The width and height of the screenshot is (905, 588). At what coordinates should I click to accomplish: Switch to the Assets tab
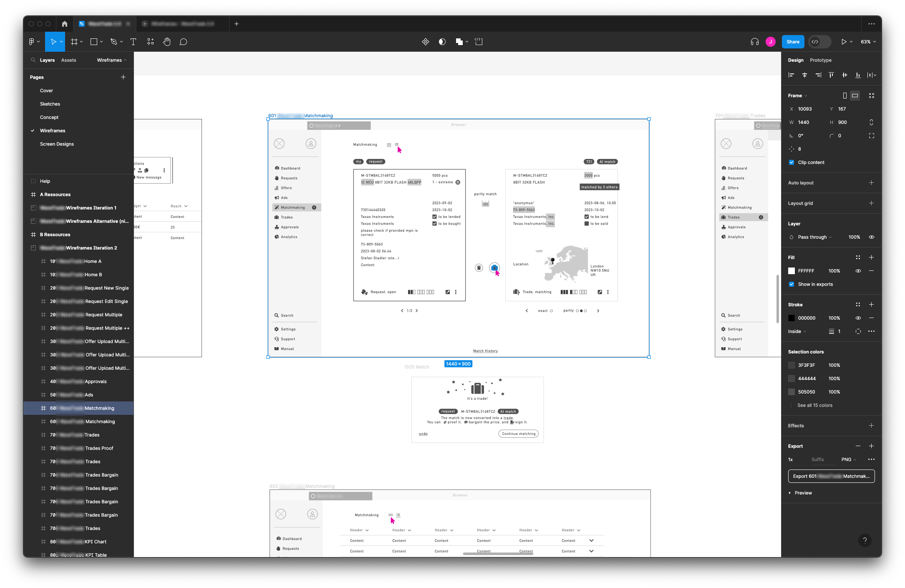click(69, 60)
